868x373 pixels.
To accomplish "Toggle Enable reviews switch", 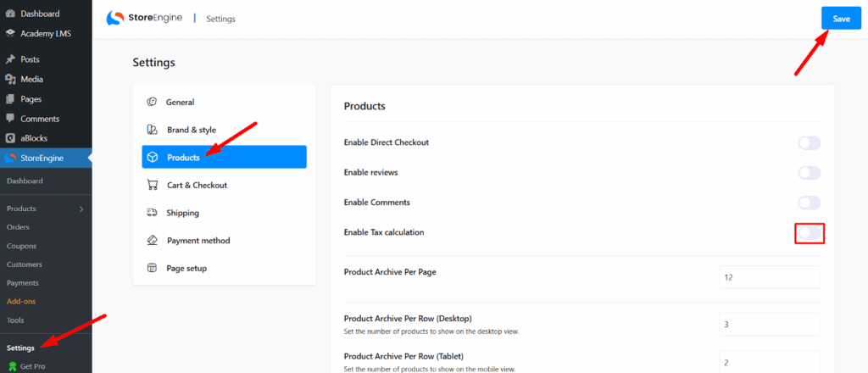I will (x=809, y=173).
